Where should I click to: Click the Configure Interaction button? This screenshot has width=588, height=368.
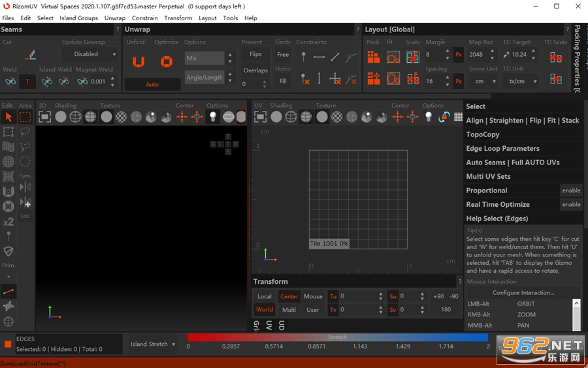pos(523,293)
